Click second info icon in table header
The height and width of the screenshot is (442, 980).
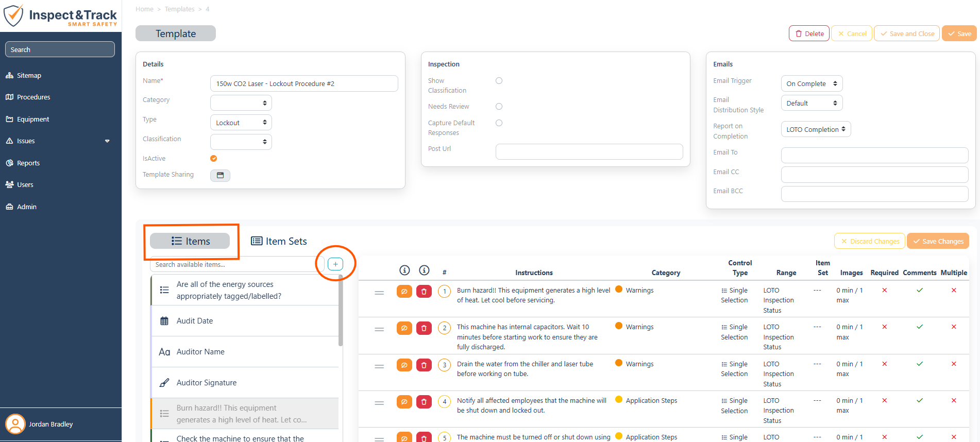click(x=425, y=270)
